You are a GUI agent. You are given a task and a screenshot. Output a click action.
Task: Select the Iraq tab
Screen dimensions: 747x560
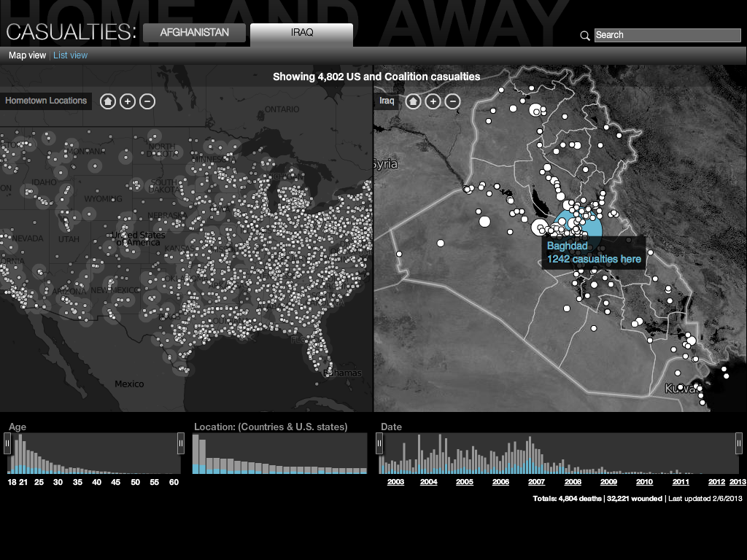point(301,33)
